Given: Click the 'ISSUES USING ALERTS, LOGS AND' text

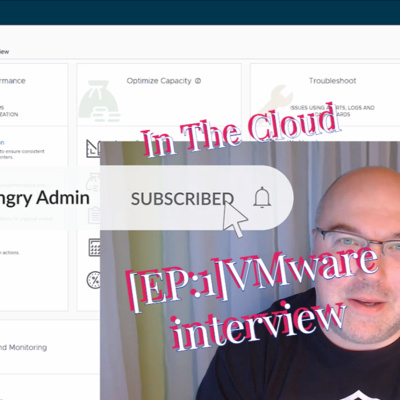Looking at the screenshot, I should click(x=332, y=108).
